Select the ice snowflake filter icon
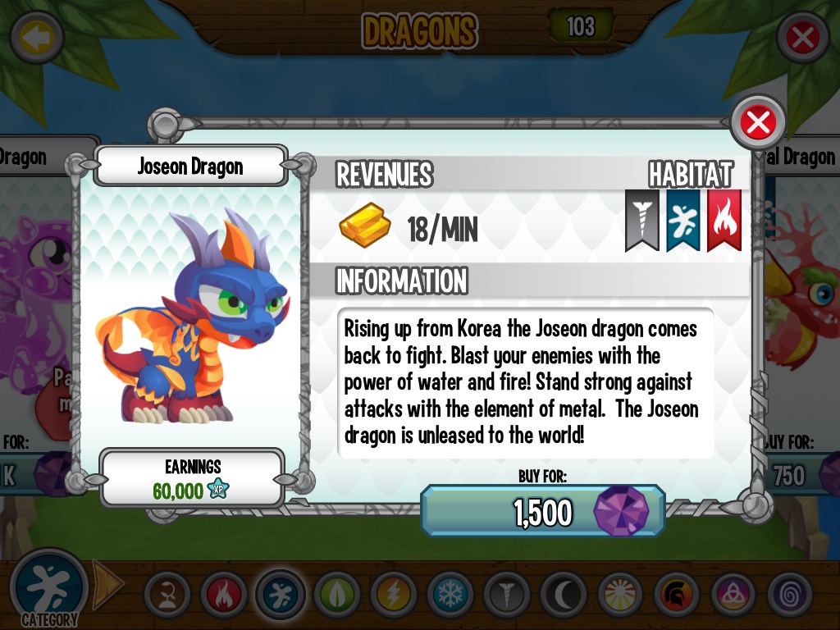840x630 pixels. coord(450,595)
